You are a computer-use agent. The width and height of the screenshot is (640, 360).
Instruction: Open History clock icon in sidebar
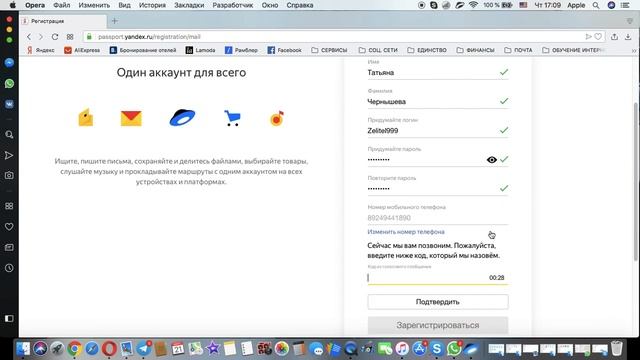pyautogui.click(x=9, y=268)
